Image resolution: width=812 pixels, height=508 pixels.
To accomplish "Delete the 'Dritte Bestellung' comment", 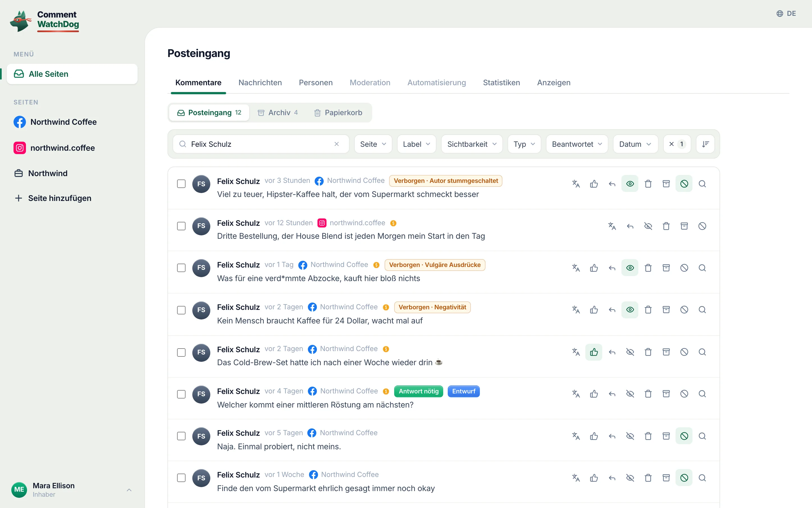I will coord(667,226).
